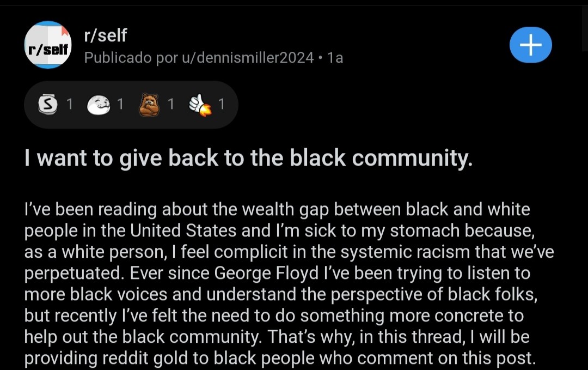Viewport: 588px width, 370px height.
Task: Tap the count beside the seal award
Action: 120,104
